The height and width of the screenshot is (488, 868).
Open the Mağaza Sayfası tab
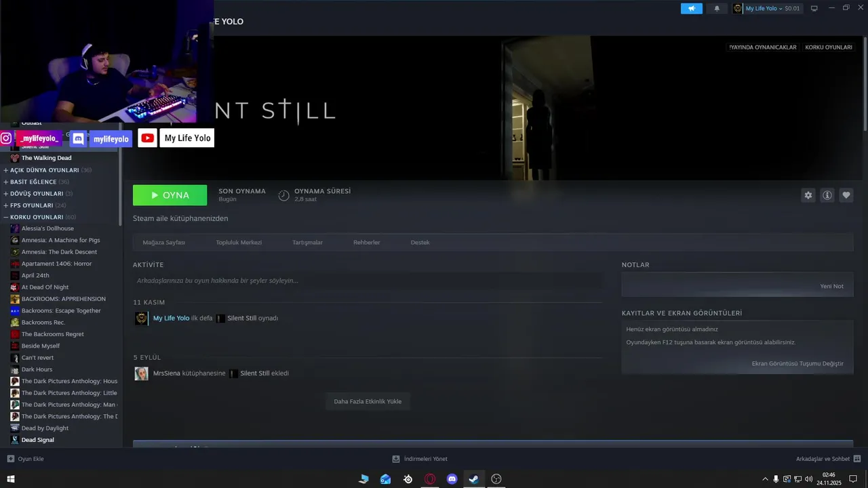coord(163,242)
